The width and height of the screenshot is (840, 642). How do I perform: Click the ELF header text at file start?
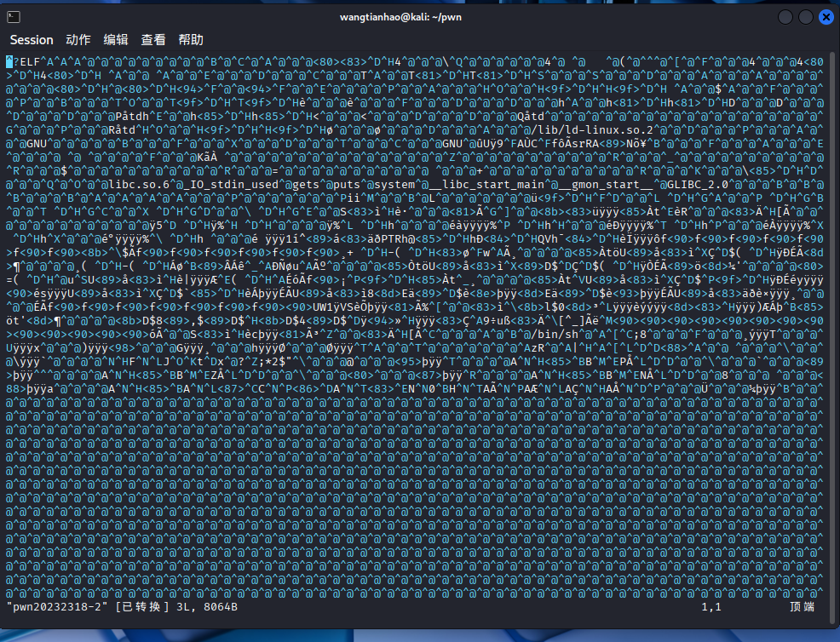(x=30, y=62)
